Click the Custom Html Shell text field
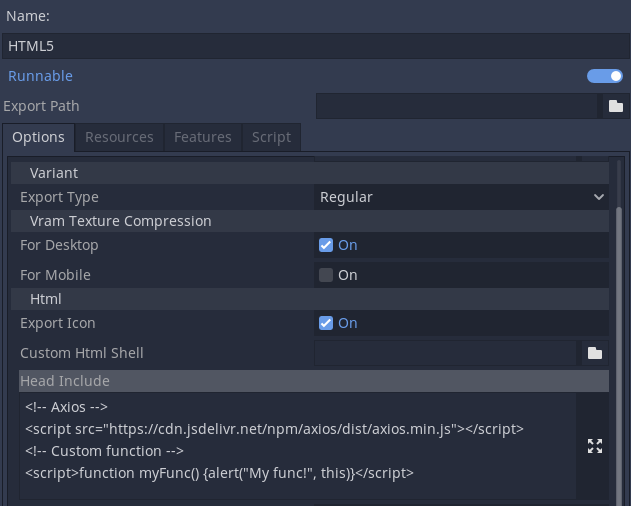 446,353
